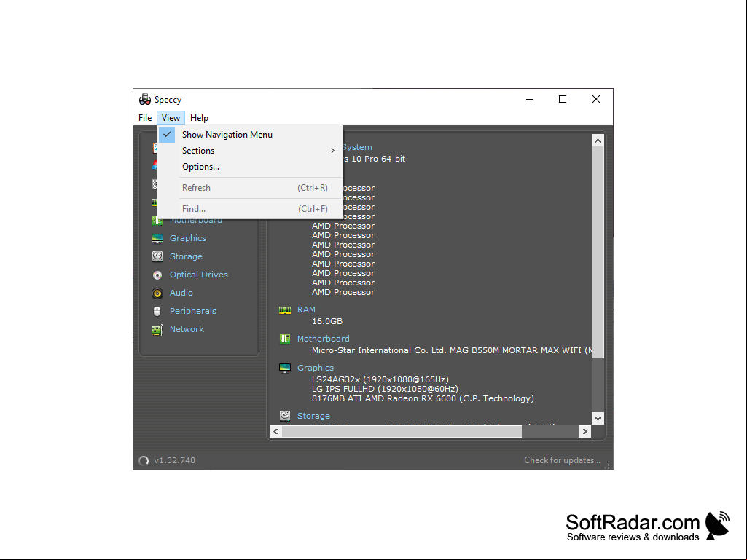Click the Storage icon in summary panel

point(285,416)
